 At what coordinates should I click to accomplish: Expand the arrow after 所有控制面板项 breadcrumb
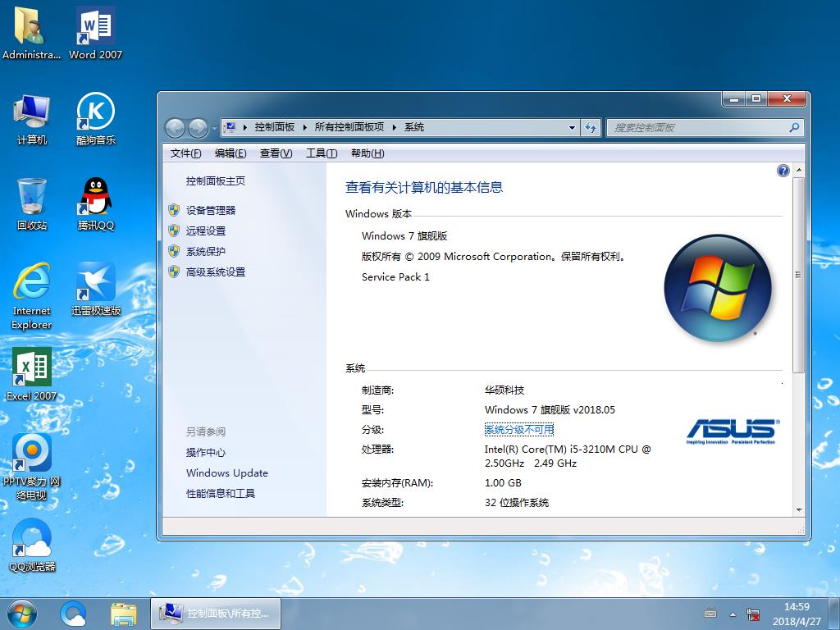coord(395,127)
